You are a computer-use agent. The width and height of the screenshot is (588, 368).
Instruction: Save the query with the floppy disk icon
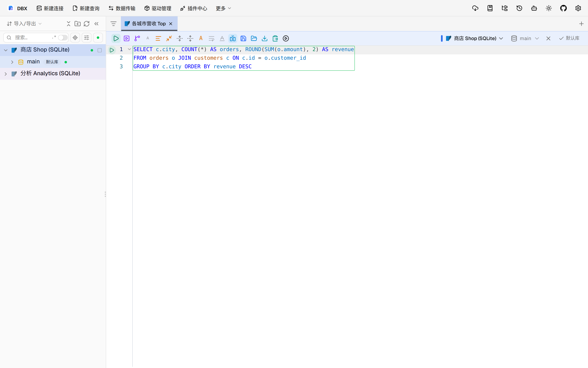pyautogui.click(x=243, y=38)
